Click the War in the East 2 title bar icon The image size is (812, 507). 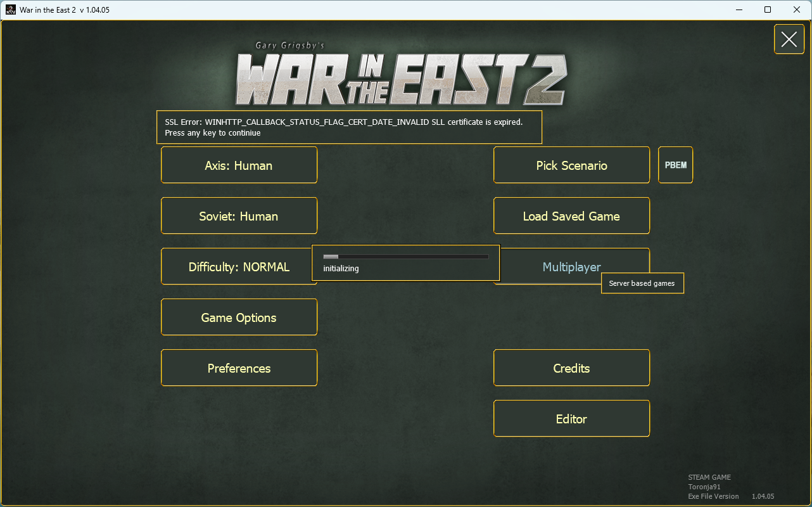[11, 10]
